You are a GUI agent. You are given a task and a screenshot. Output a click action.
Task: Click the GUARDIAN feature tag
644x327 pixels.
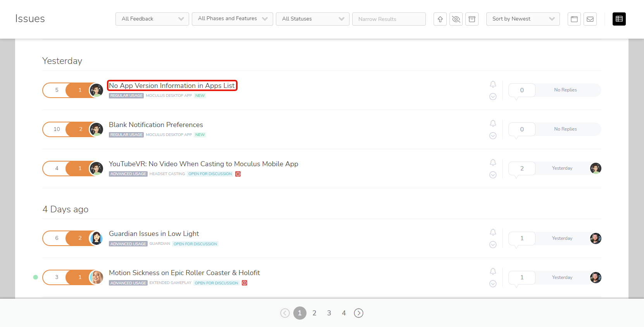coord(160,244)
